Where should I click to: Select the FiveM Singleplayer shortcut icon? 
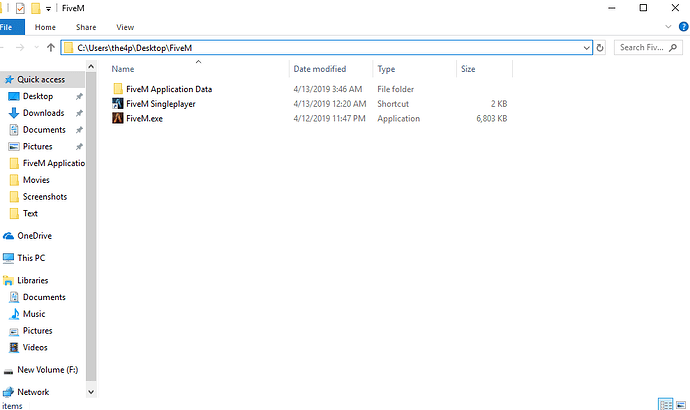[118, 104]
